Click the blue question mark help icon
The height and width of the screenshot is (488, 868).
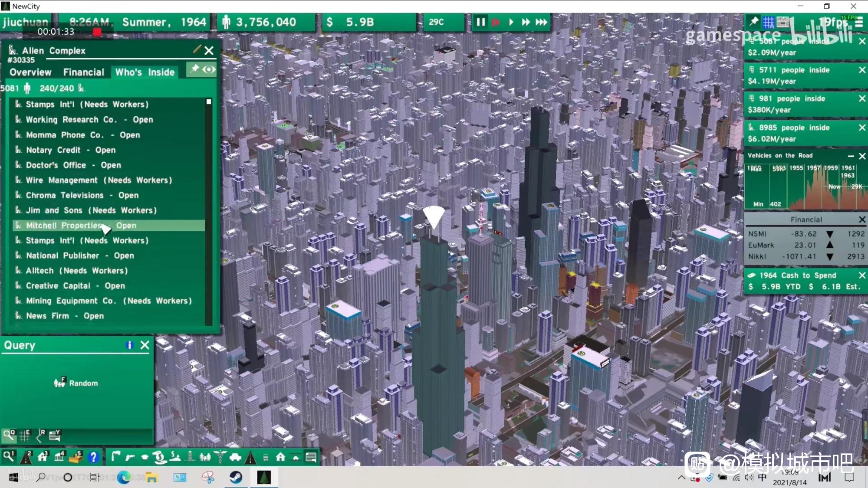pyautogui.click(x=93, y=457)
